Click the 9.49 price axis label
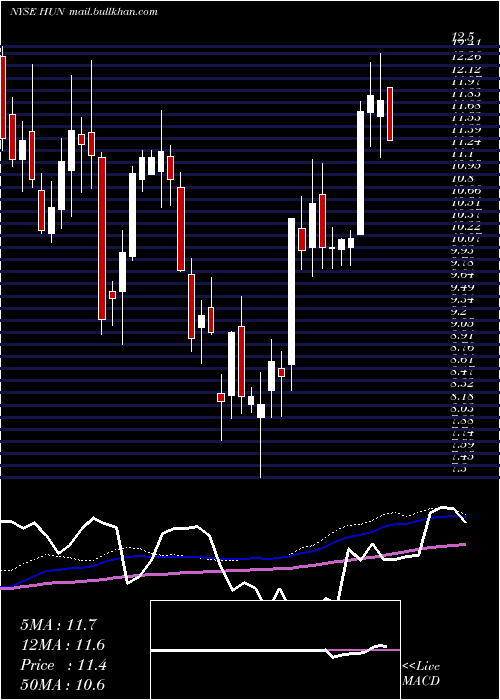500x700 pixels. point(466,287)
